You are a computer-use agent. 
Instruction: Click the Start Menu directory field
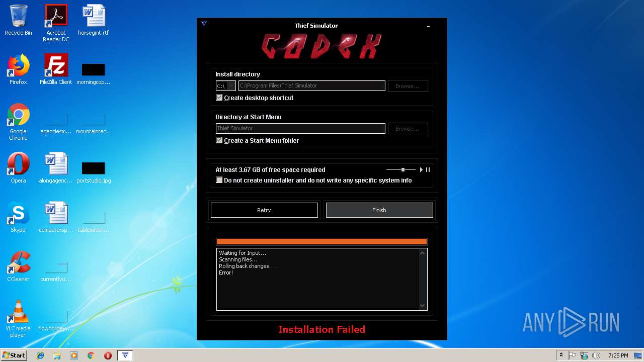click(x=300, y=128)
